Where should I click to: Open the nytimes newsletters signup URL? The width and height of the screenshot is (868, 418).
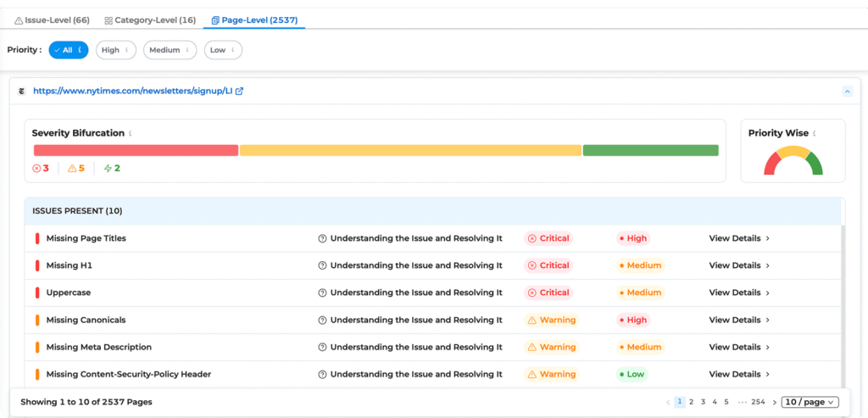pyautogui.click(x=132, y=92)
